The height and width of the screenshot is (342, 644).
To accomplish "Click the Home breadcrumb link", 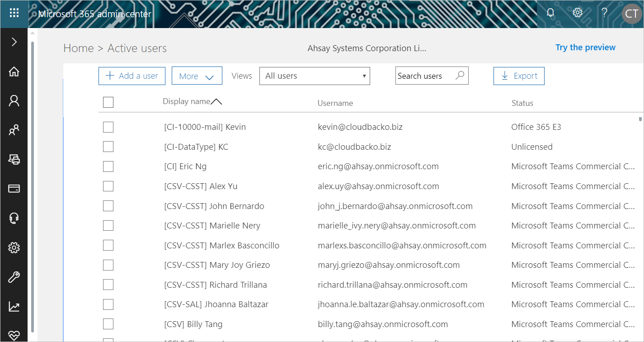I will [x=78, y=48].
